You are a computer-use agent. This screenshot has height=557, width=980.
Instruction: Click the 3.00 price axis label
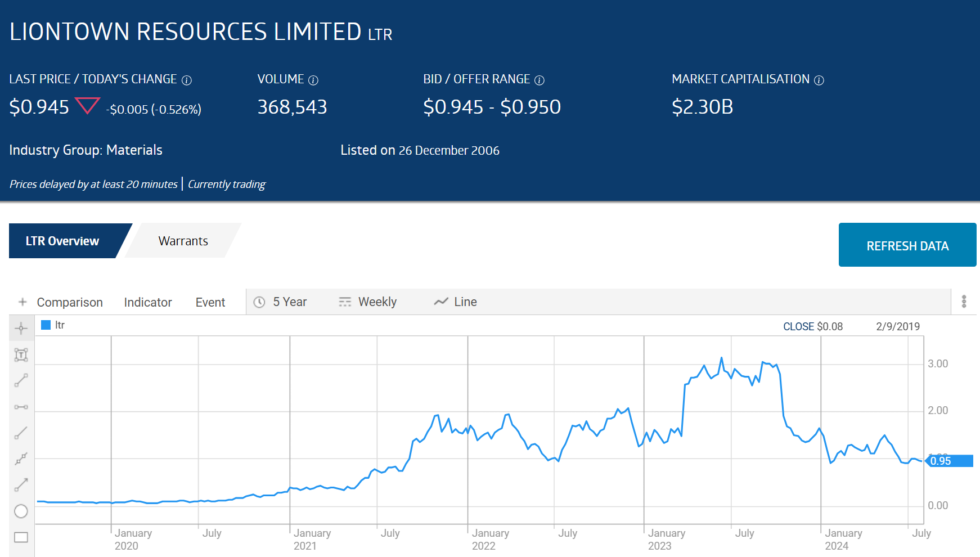tap(938, 364)
